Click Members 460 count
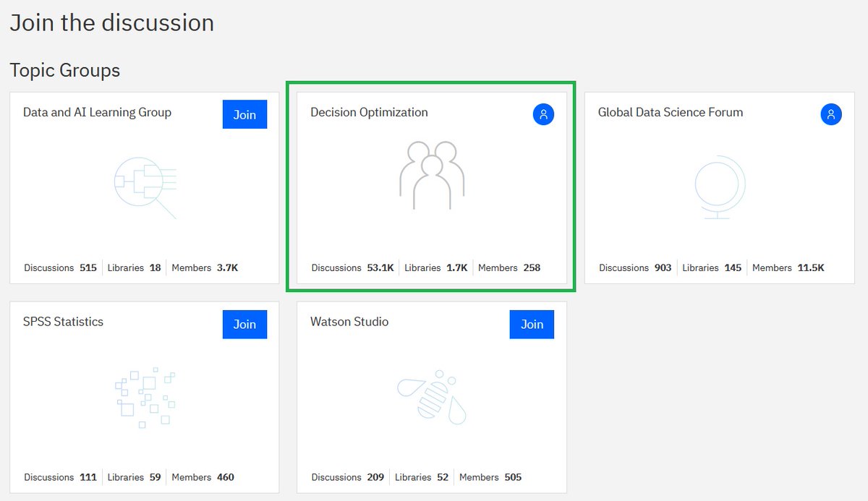This screenshot has width=868, height=501. click(203, 477)
